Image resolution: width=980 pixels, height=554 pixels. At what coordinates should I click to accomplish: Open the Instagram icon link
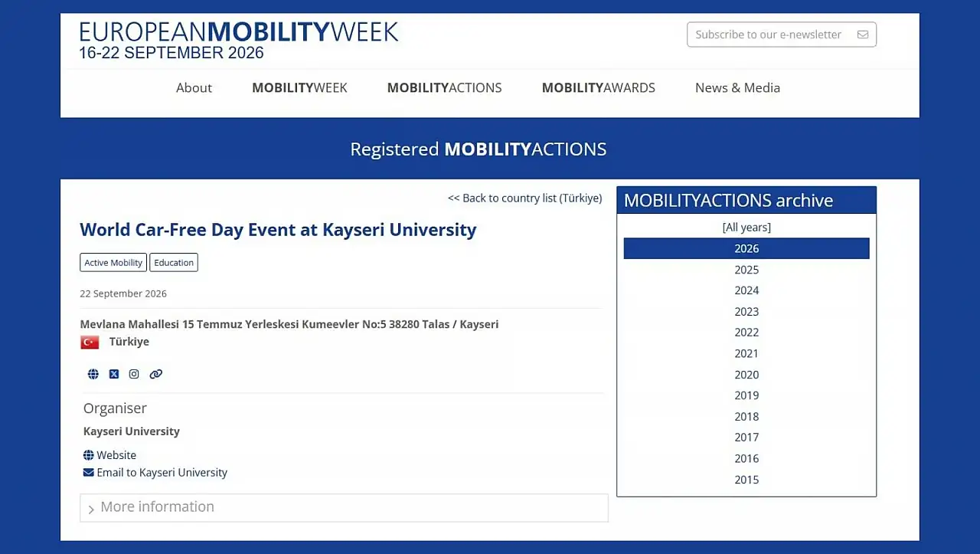click(134, 374)
